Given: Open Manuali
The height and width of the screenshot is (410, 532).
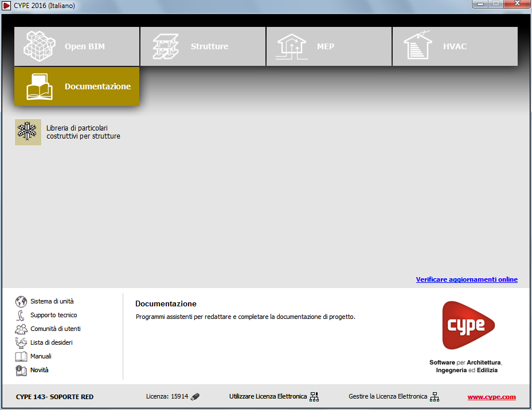Looking at the screenshot, I should pos(41,356).
